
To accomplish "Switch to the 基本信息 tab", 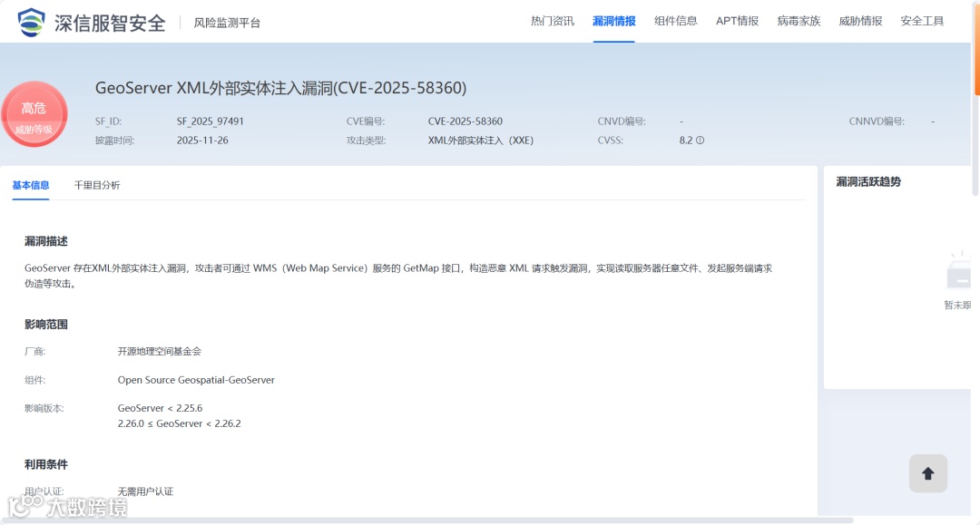I will tap(31, 185).
